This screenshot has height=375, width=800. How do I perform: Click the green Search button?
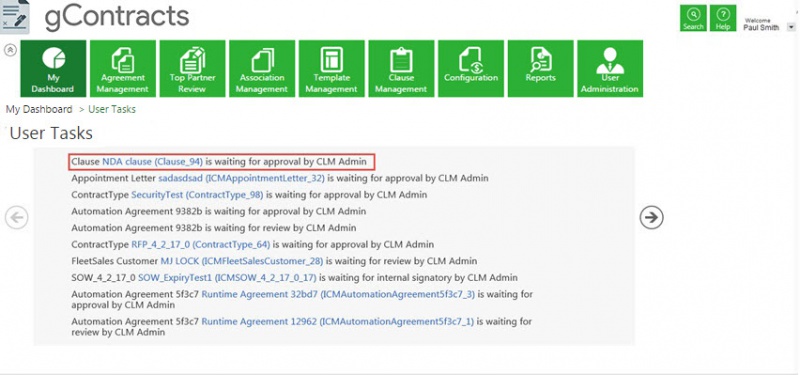click(693, 18)
